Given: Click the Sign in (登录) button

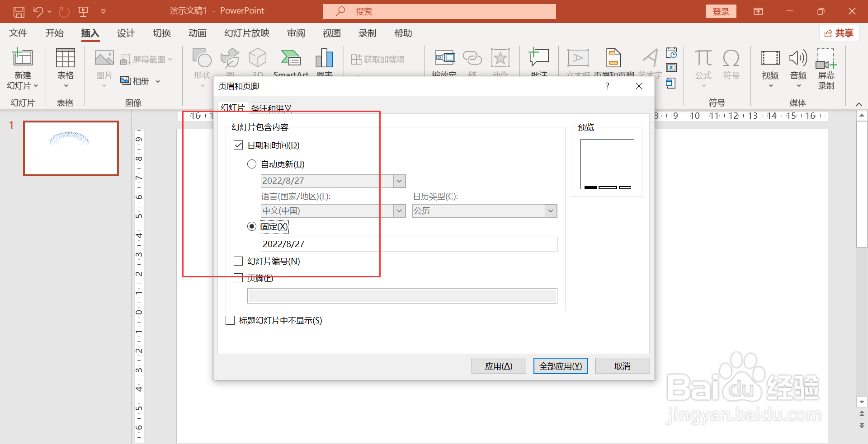Looking at the screenshot, I should point(721,12).
